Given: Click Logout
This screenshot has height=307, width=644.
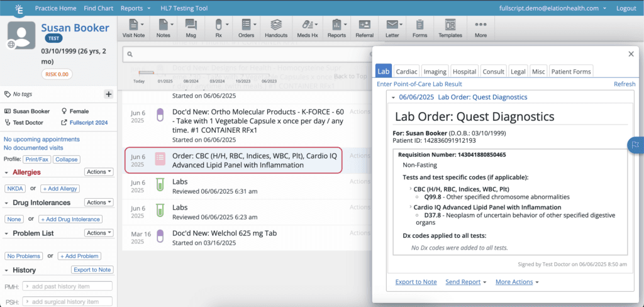Looking at the screenshot, I should [x=626, y=8].
